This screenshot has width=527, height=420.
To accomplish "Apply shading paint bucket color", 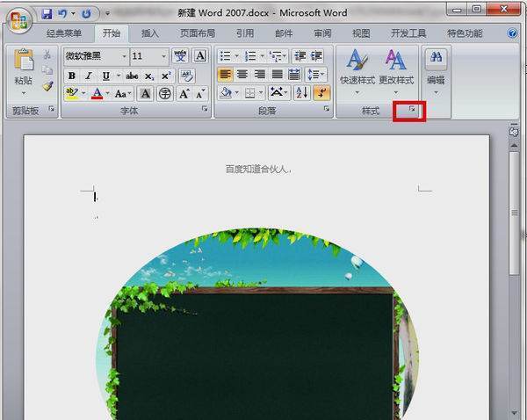I will [x=225, y=93].
